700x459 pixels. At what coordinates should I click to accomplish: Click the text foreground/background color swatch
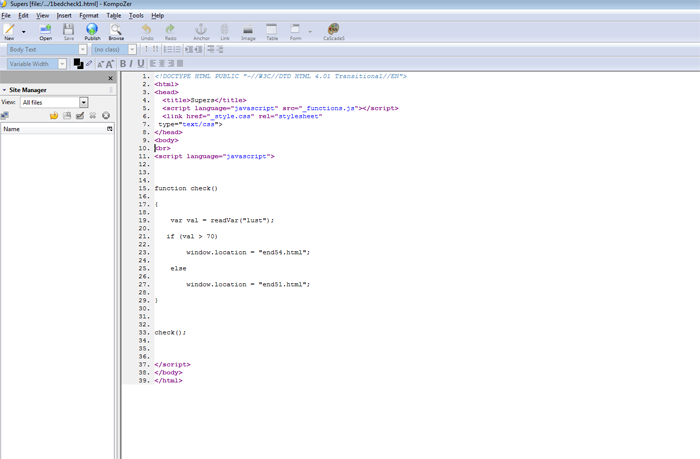pyautogui.click(x=78, y=64)
